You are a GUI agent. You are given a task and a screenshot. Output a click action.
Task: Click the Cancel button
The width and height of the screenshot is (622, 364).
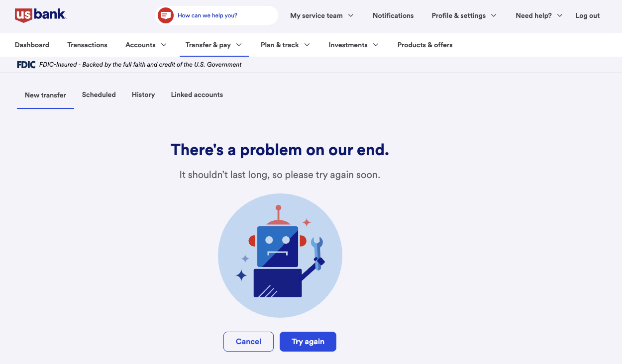[x=248, y=342]
